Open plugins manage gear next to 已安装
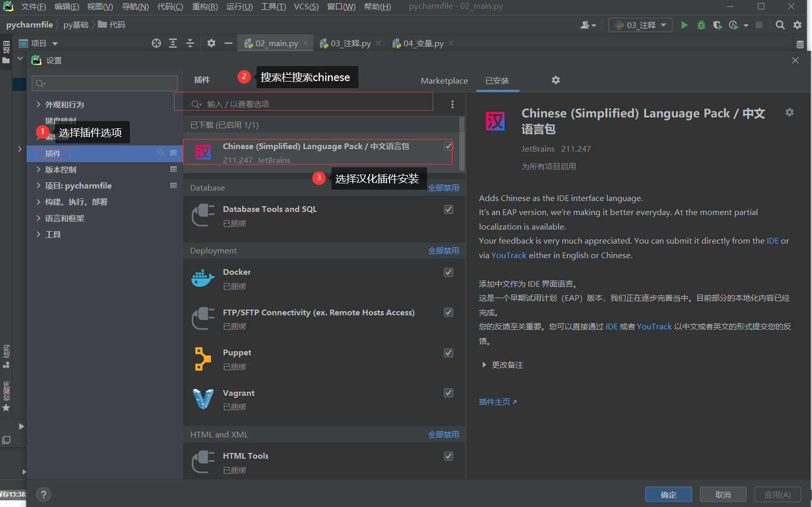Image resolution: width=812 pixels, height=507 pixels. [556, 80]
